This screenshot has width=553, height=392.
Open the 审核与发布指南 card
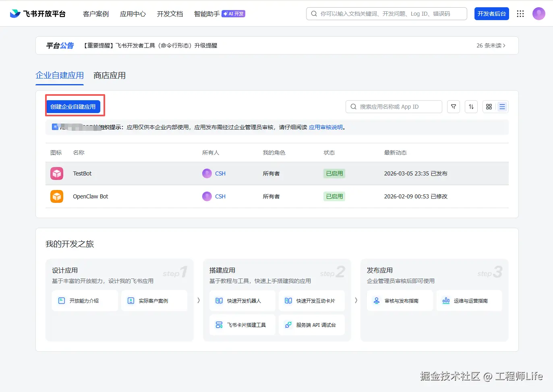point(400,301)
